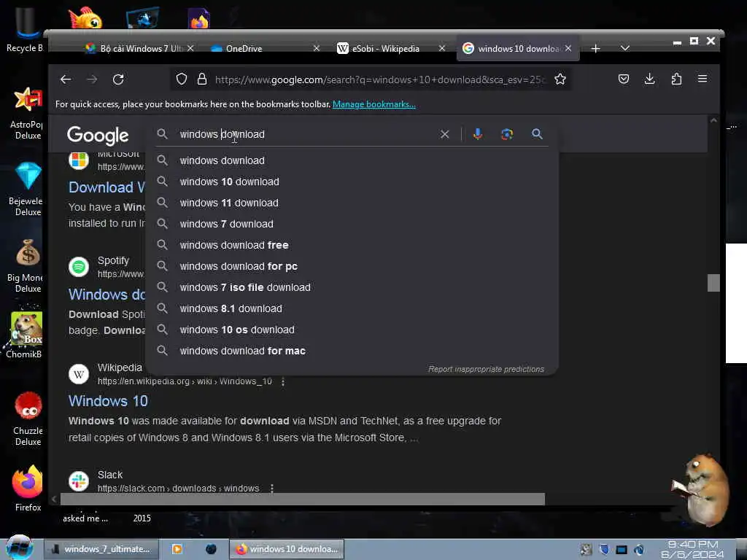Screen dimensions: 747x560
Task: Choose suggestion "windows download for pc"
Action: (352, 266)
